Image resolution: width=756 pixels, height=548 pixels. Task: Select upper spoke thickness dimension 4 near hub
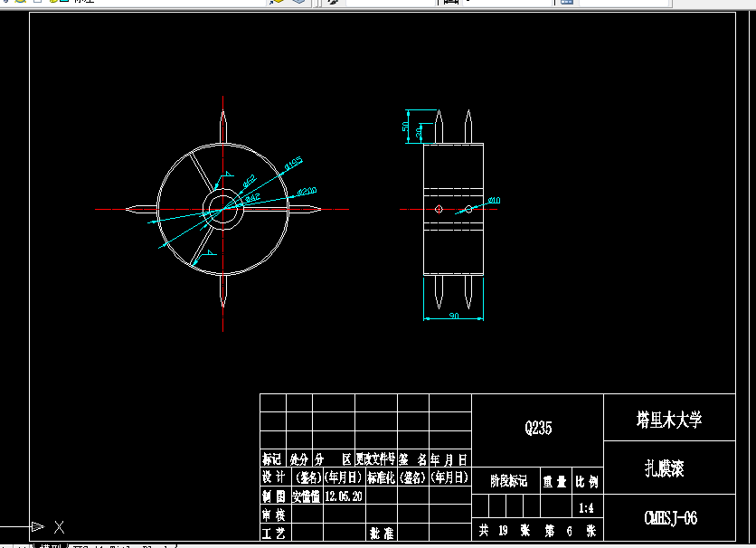[229, 174]
